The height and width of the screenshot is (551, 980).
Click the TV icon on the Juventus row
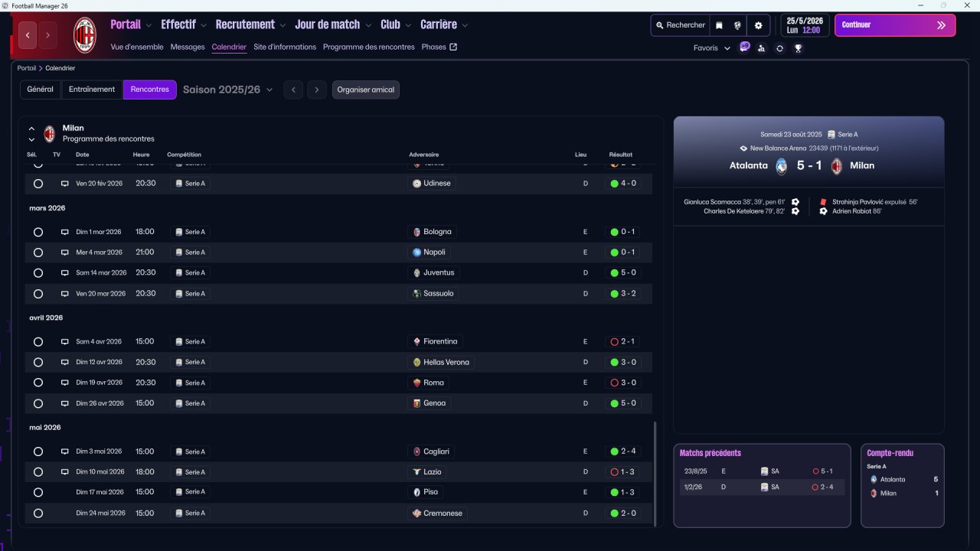pyautogui.click(x=64, y=272)
